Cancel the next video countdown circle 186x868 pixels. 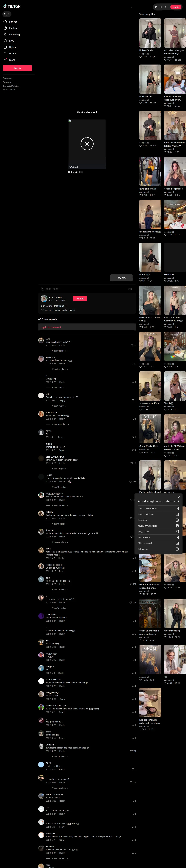(x=87, y=144)
